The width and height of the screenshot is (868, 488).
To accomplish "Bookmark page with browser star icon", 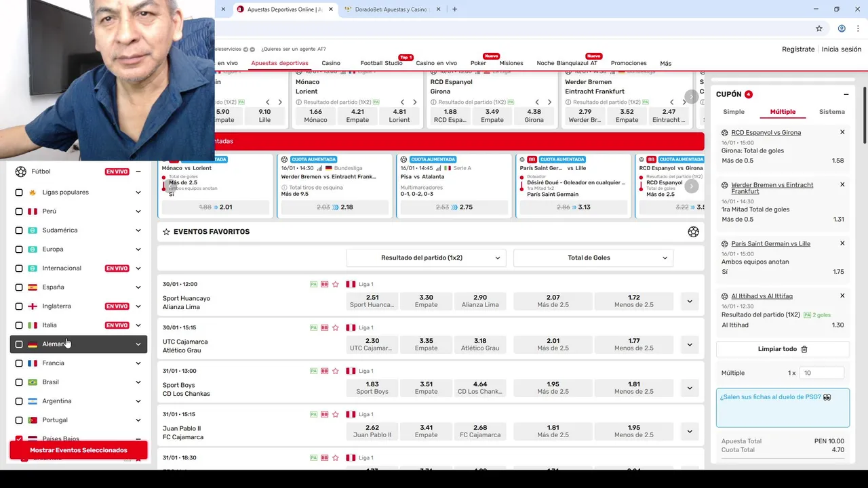I will 819,28.
